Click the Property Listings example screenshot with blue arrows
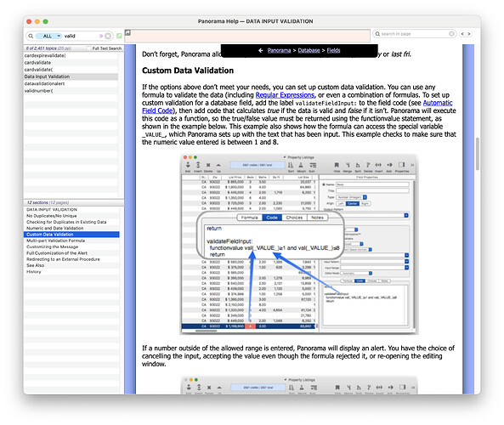 click(x=299, y=244)
